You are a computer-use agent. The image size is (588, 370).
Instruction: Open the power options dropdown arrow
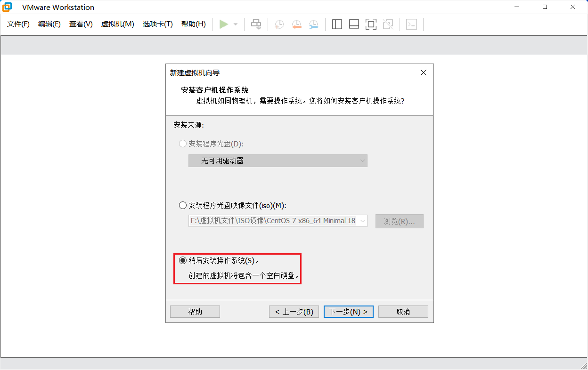pyautogui.click(x=236, y=24)
